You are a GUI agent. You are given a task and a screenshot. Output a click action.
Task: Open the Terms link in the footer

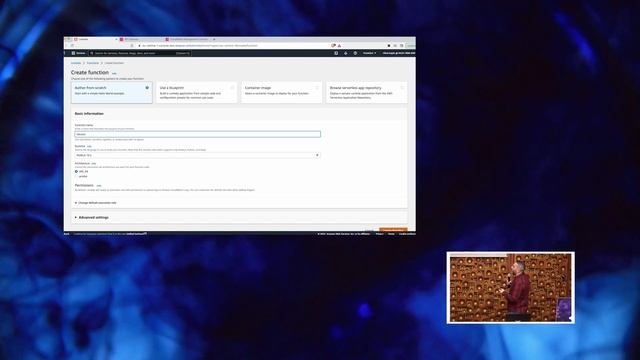[x=391, y=234]
